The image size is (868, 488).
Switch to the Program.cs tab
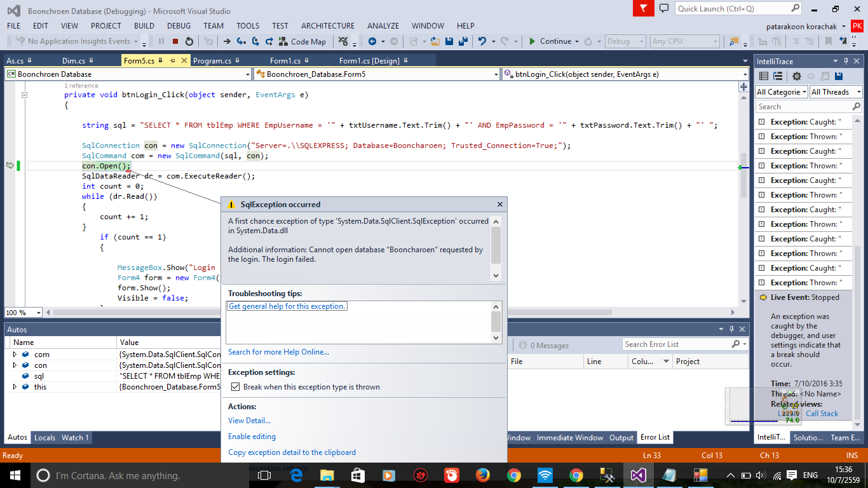coord(212,61)
